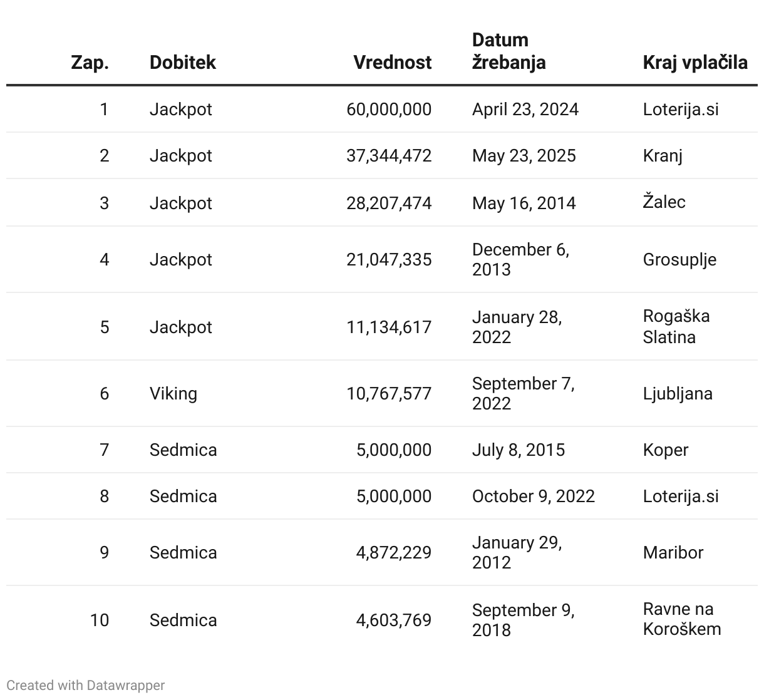
Task: Select the Žalec location cell
Action: (664, 202)
